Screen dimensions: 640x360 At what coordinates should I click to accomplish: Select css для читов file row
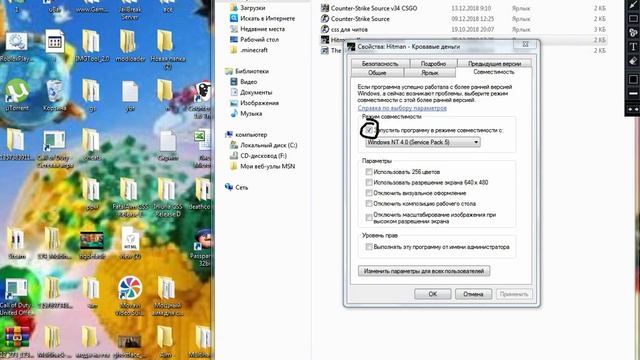tap(463, 29)
